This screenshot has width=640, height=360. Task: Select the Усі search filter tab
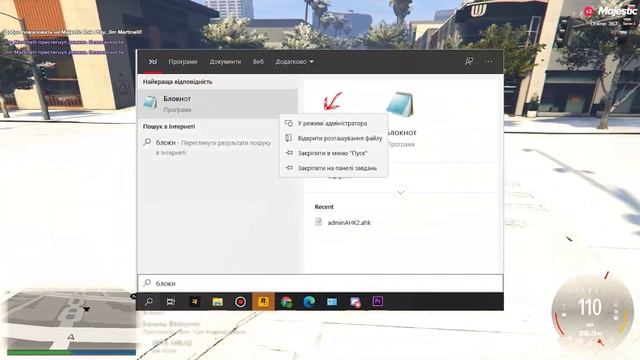click(x=153, y=62)
